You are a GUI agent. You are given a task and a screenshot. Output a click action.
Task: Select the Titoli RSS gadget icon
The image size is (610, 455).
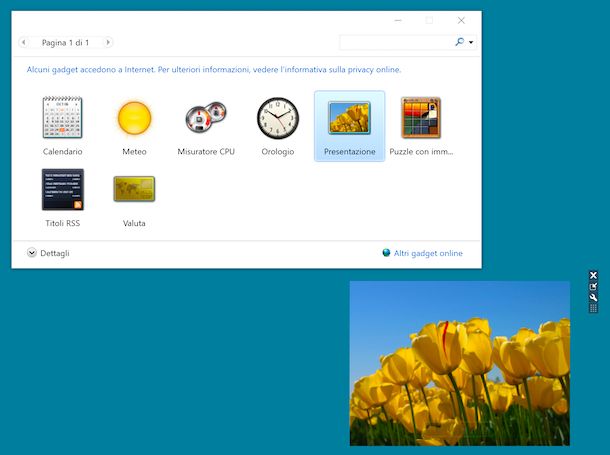63,189
